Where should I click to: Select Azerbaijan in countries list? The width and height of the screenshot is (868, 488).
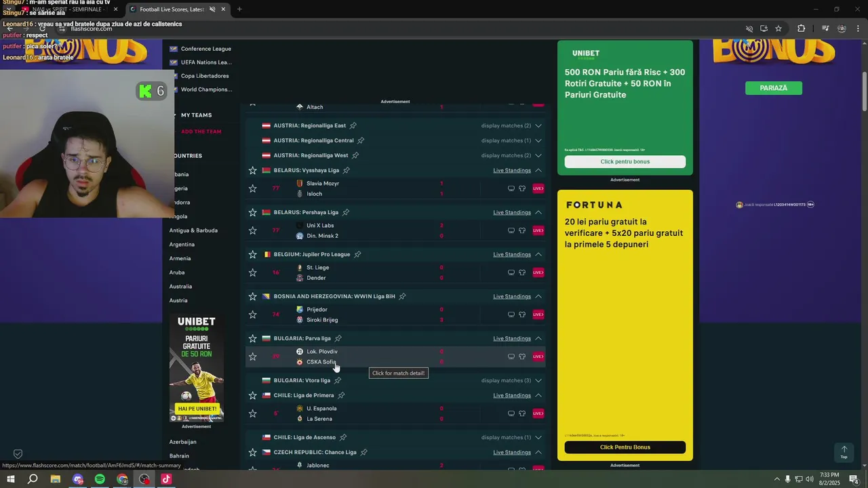pyautogui.click(x=182, y=442)
